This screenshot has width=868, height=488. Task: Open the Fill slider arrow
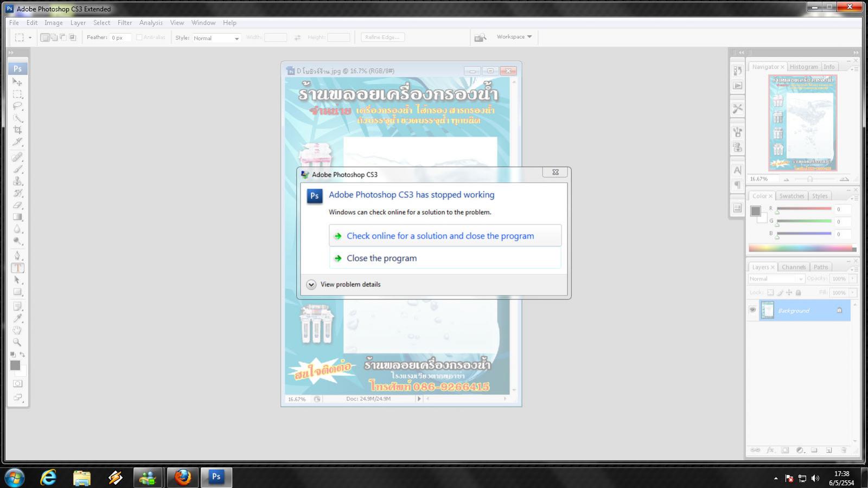click(853, 292)
